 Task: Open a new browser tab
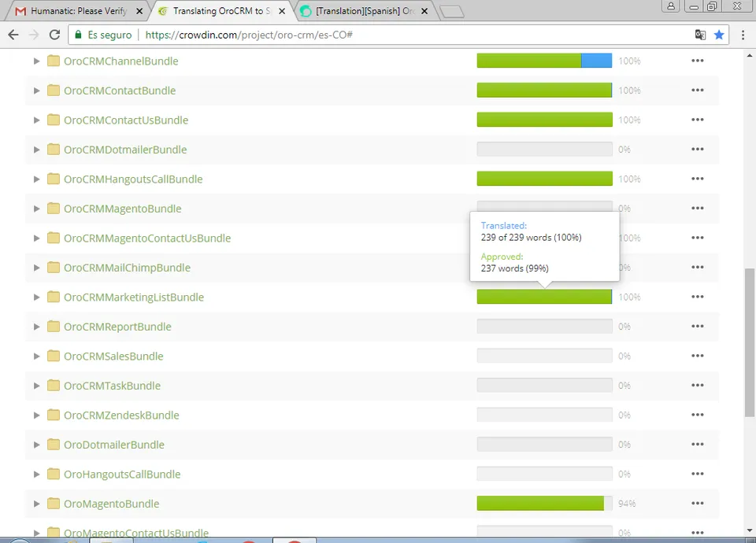tap(452, 12)
